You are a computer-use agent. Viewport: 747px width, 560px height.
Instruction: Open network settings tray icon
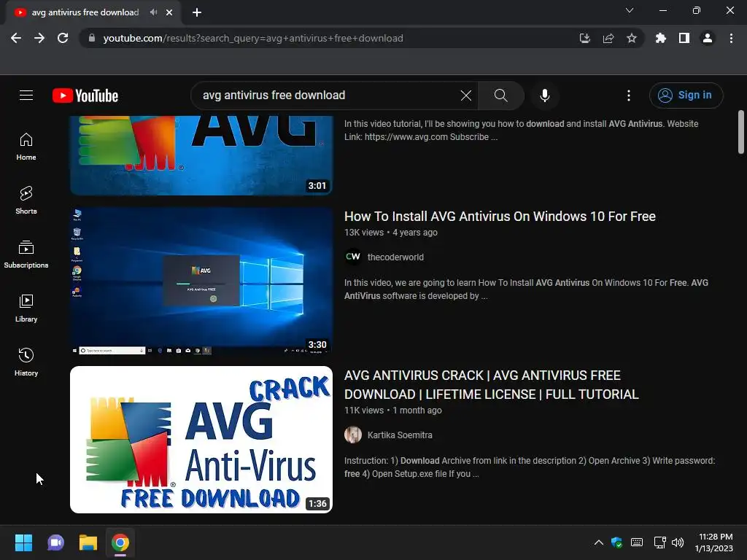click(659, 542)
